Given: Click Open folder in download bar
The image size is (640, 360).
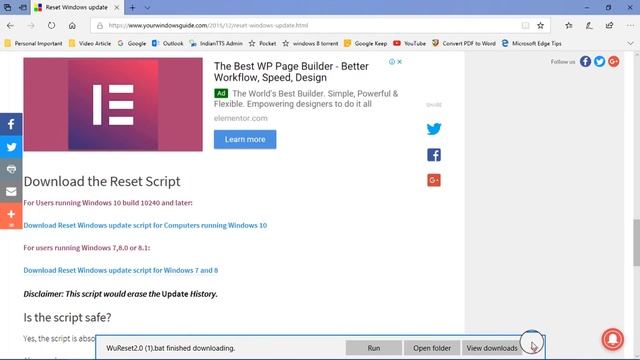Looking at the screenshot, I should [432, 348].
